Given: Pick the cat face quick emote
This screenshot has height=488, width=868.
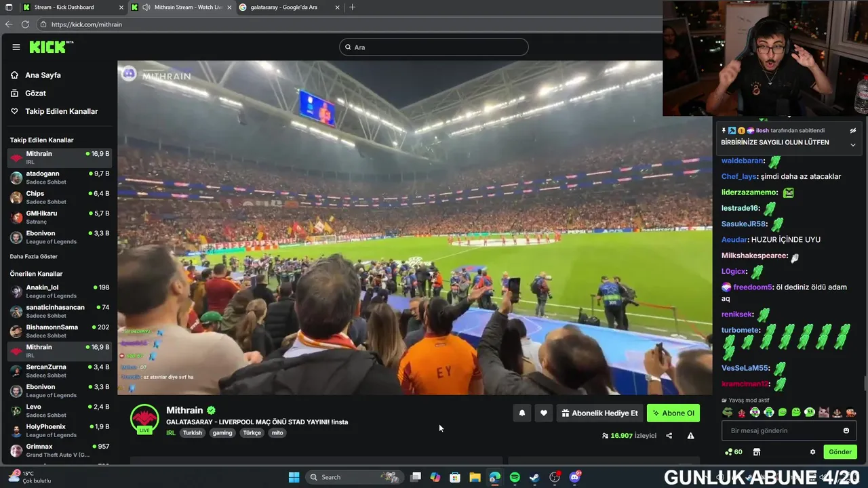Looking at the screenshot, I should 823,412.
